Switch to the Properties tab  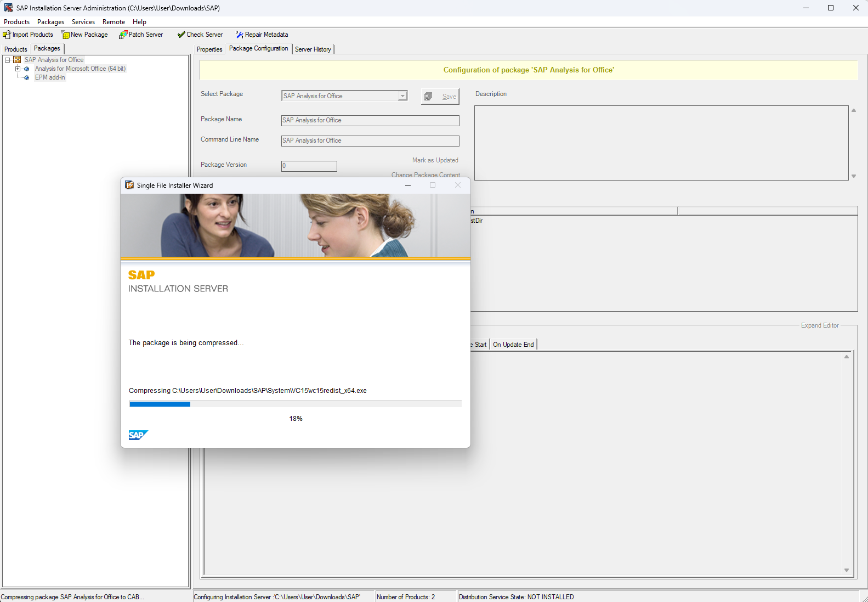pyautogui.click(x=209, y=49)
